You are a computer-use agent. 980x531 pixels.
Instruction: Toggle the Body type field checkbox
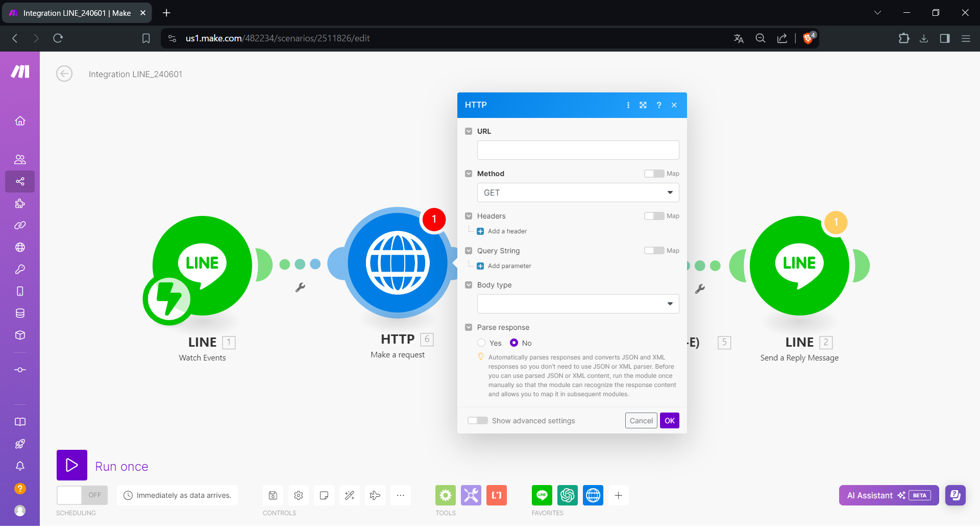coord(469,285)
